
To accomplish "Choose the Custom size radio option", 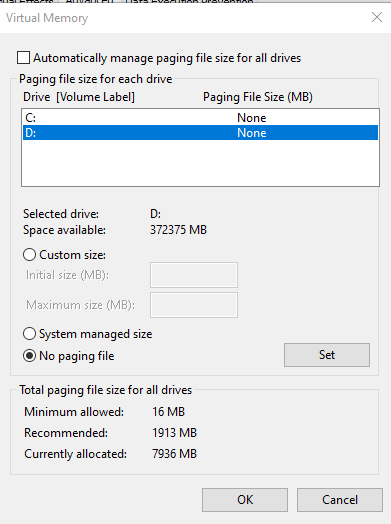I will [29, 255].
